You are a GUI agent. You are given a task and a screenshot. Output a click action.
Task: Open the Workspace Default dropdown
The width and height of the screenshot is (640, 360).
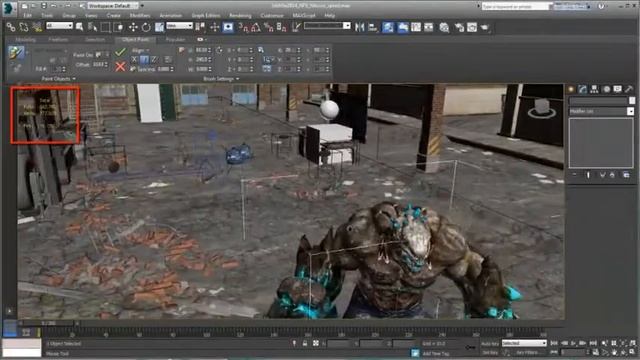tap(113, 6)
